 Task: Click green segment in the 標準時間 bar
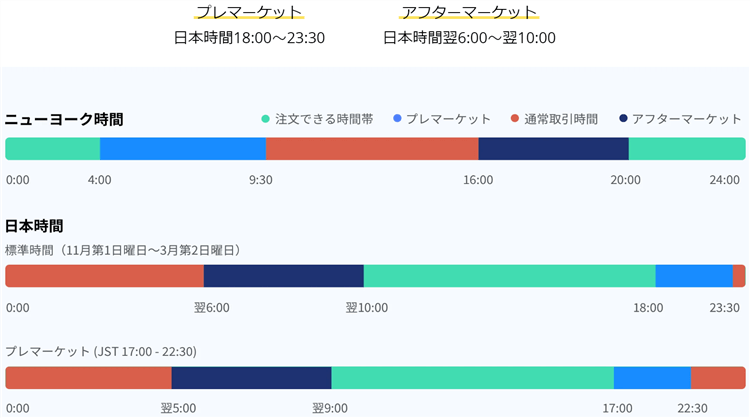click(509, 277)
